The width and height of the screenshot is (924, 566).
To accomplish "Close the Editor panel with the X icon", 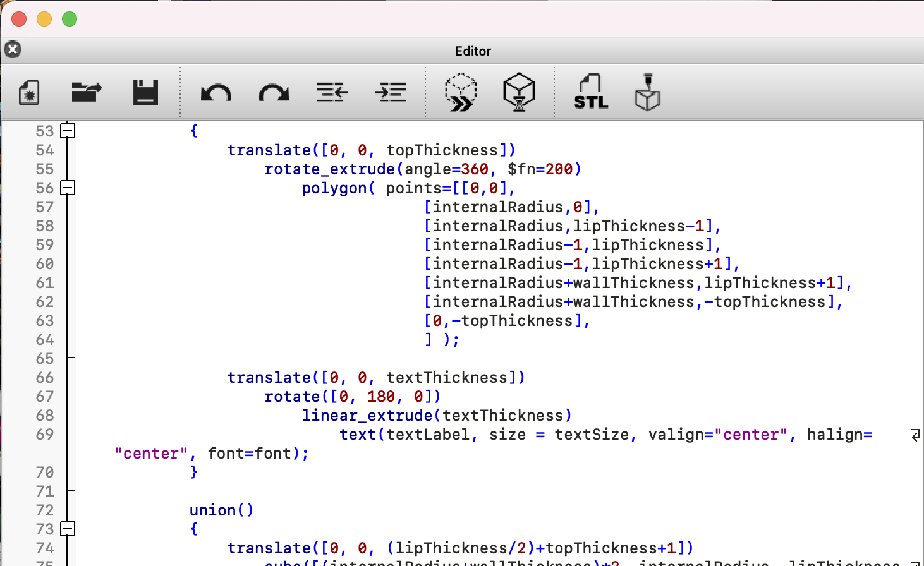I will (x=13, y=49).
